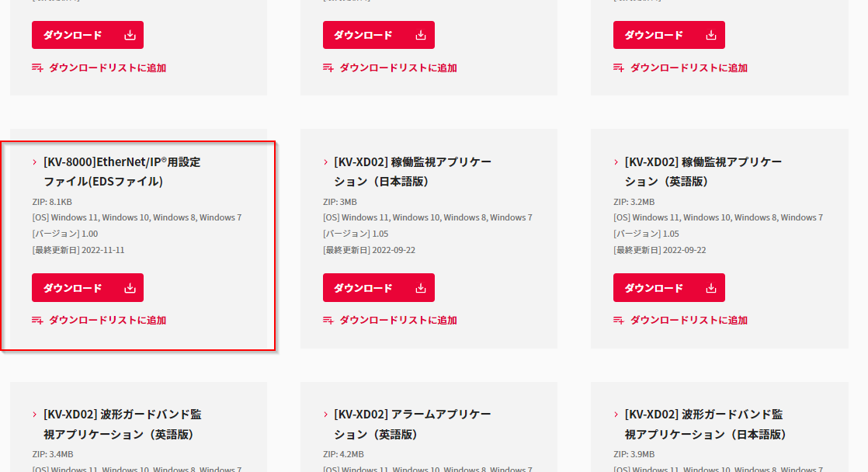This screenshot has width=868, height=472.
Task: Add KV-8000 EDS file to download list
Action: click(99, 320)
